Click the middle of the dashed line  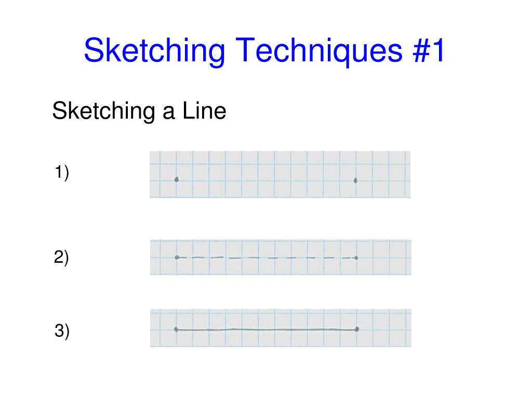[x=267, y=258]
